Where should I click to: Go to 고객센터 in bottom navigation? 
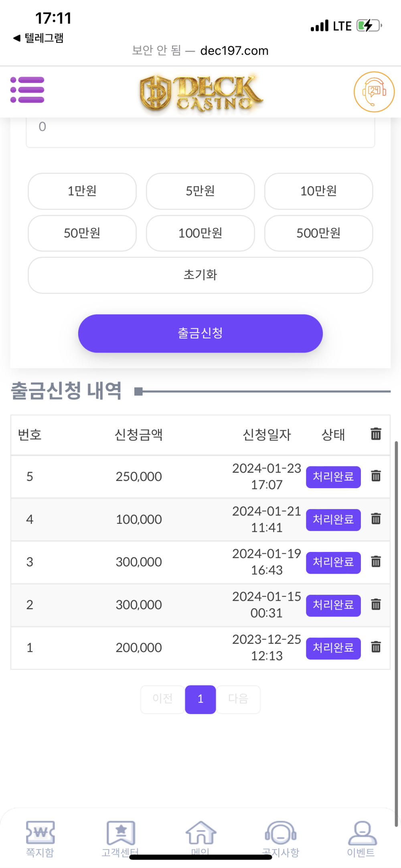coord(120,838)
